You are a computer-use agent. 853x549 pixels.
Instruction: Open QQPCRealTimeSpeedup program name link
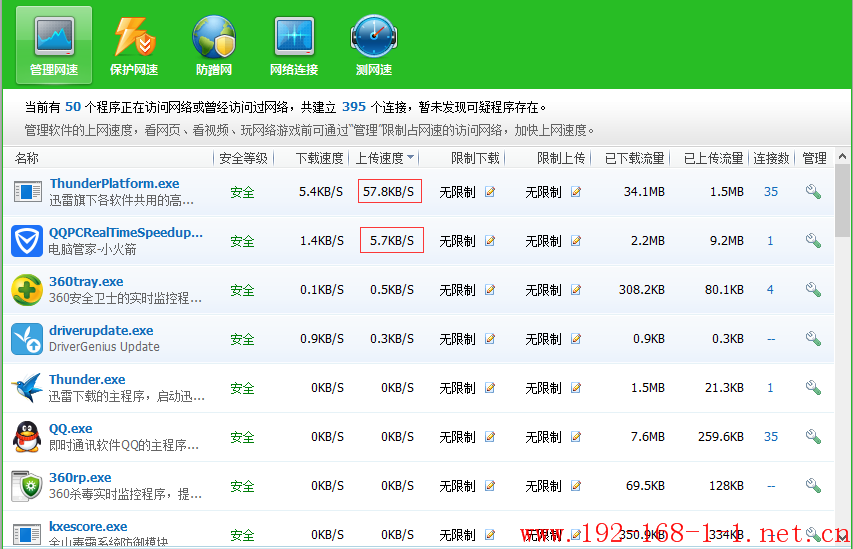(126, 232)
